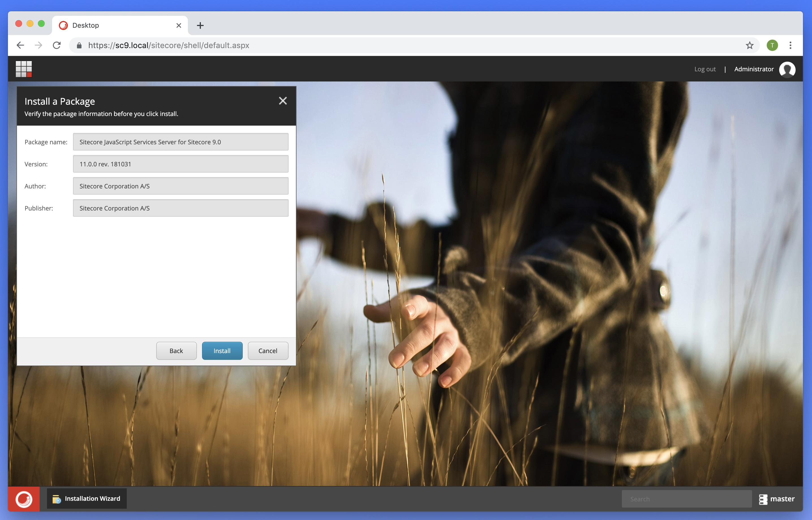
Task: Bookmark the page with the star icon
Action: (749, 45)
